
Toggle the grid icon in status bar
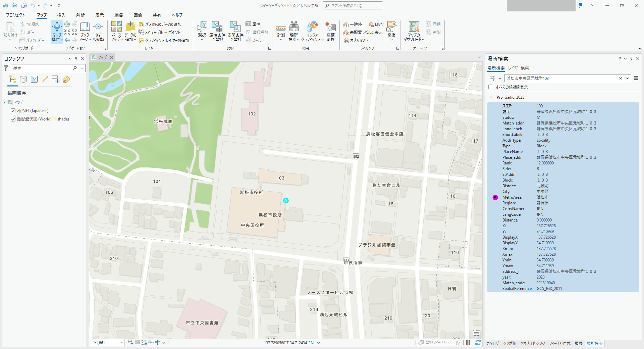[137, 343]
